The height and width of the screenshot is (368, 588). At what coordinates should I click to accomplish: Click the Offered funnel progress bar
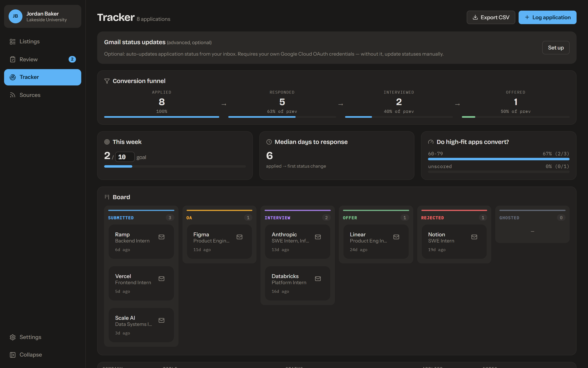tap(515, 117)
